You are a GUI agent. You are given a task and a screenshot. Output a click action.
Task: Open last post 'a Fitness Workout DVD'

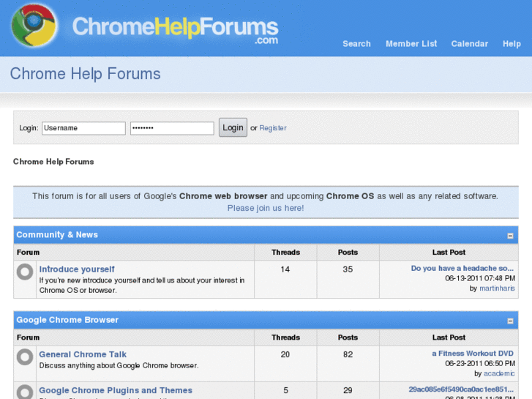[x=473, y=354]
